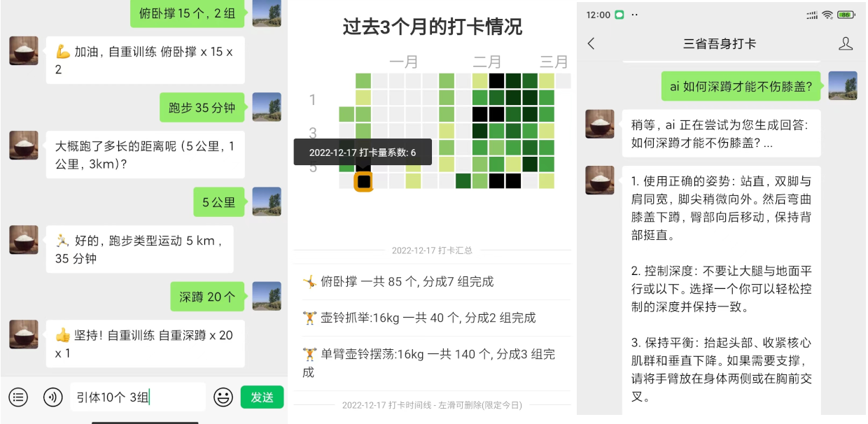Viewport: 868px width, 424px height.
Task: Open the emoji smiley picker
Action: pos(223,397)
